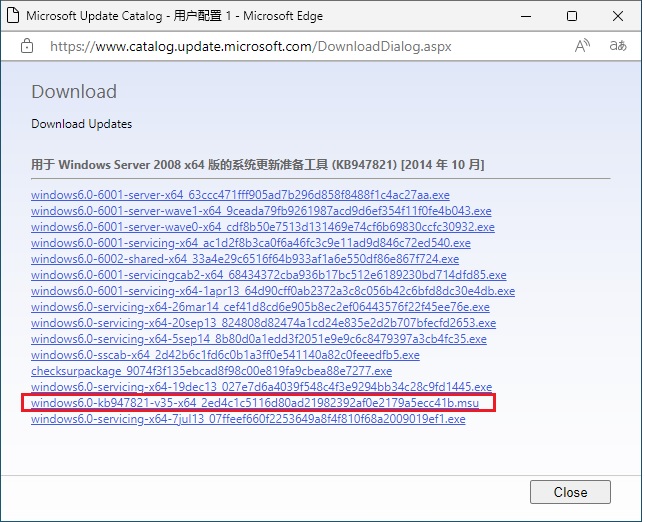Open windows6.0-6001-servicing-x64 ac1d2f8b exe link
Image resolution: width=645 pixels, height=522 pixels.
click(x=251, y=243)
